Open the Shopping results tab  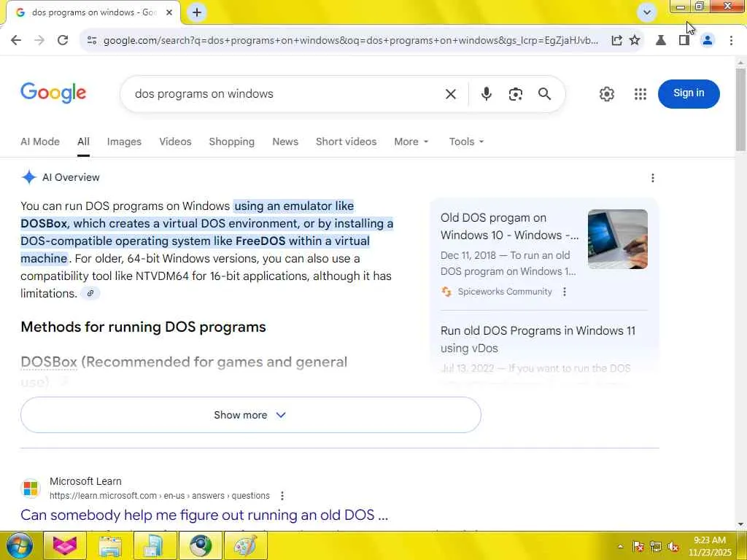pos(231,142)
